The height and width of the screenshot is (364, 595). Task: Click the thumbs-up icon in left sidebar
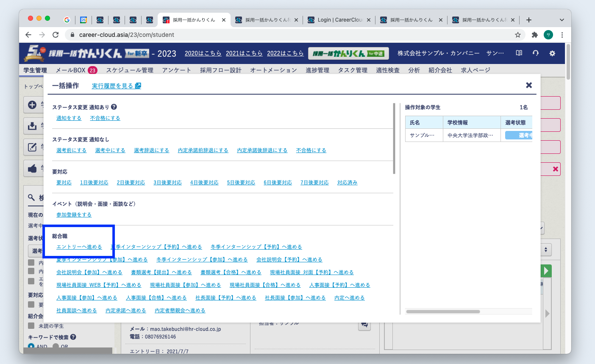coord(32,168)
